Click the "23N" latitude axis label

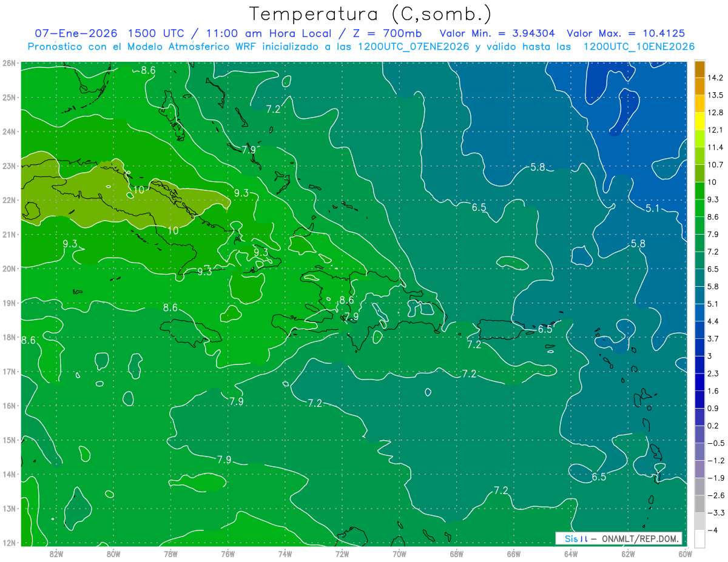8,166
